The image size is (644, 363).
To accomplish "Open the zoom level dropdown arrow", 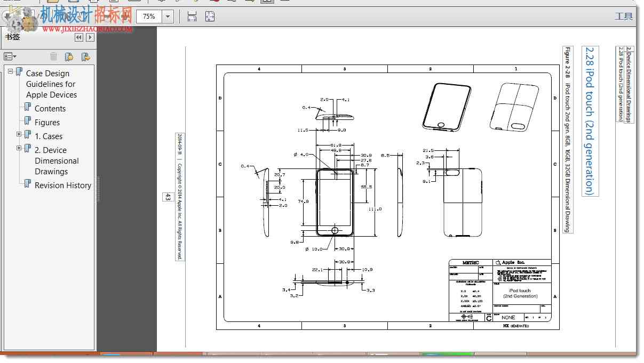I will point(168,17).
